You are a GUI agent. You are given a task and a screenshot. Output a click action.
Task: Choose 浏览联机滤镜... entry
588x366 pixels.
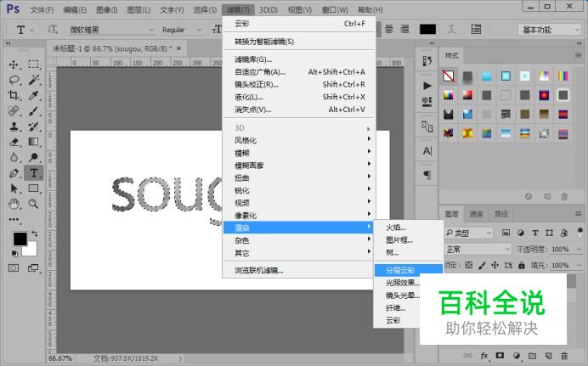point(299,271)
